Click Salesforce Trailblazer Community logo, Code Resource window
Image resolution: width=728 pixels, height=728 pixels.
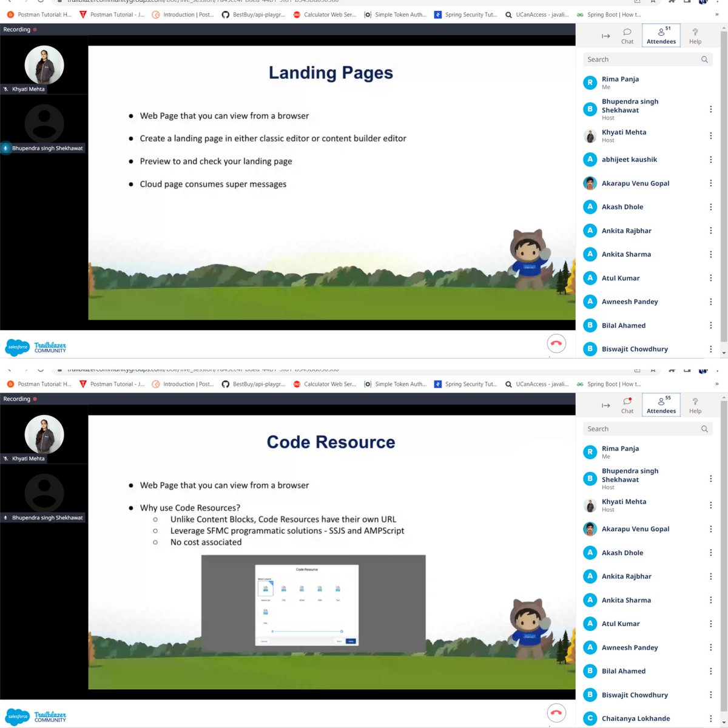(36, 716)
